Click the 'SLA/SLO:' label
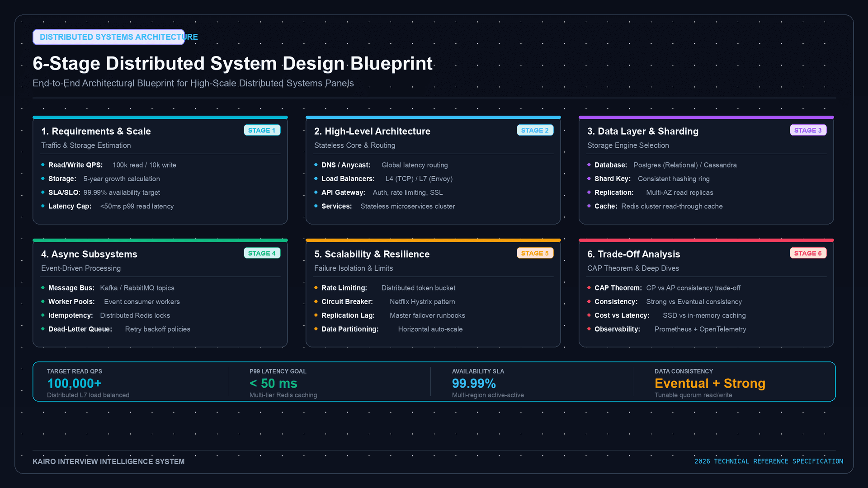868x488 pixels. 64,192
